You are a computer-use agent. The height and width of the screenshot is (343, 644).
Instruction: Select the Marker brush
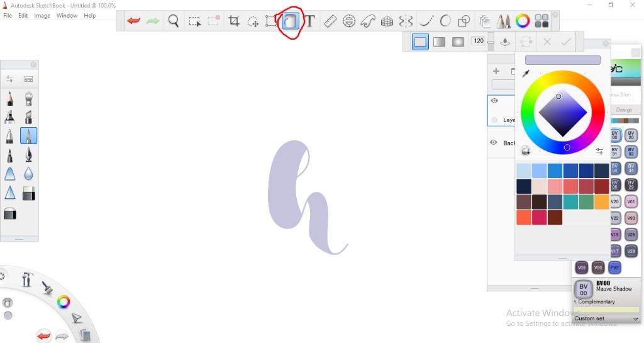[x=10, y=117]
